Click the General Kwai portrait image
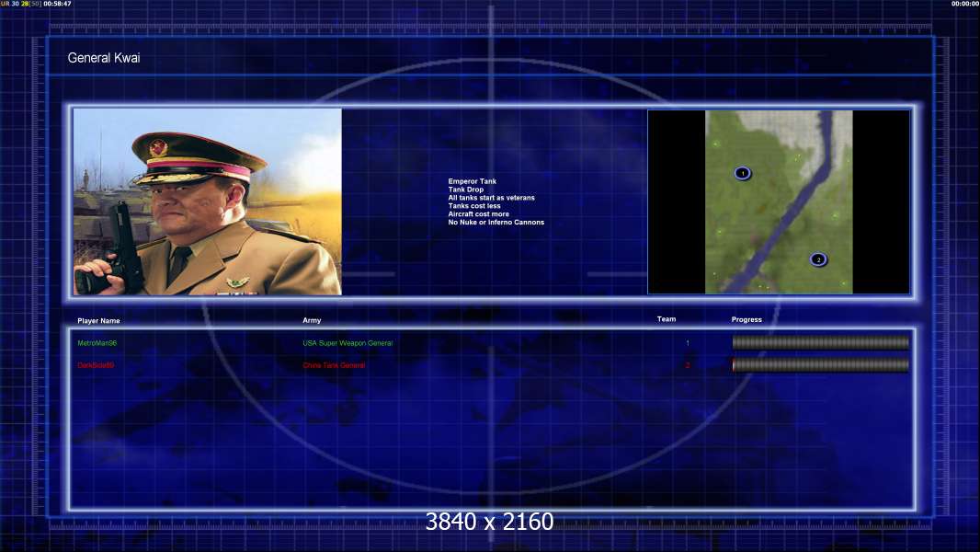 tap(208, 201)
